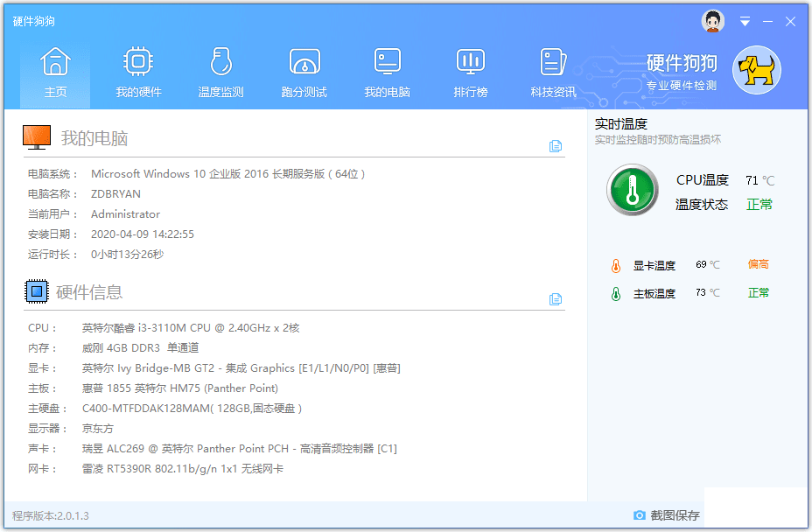This screenshot has height=532, width=812.
Task: Click memory entry 威刚 4GB DDR3
Action: [x=140, y=348]
